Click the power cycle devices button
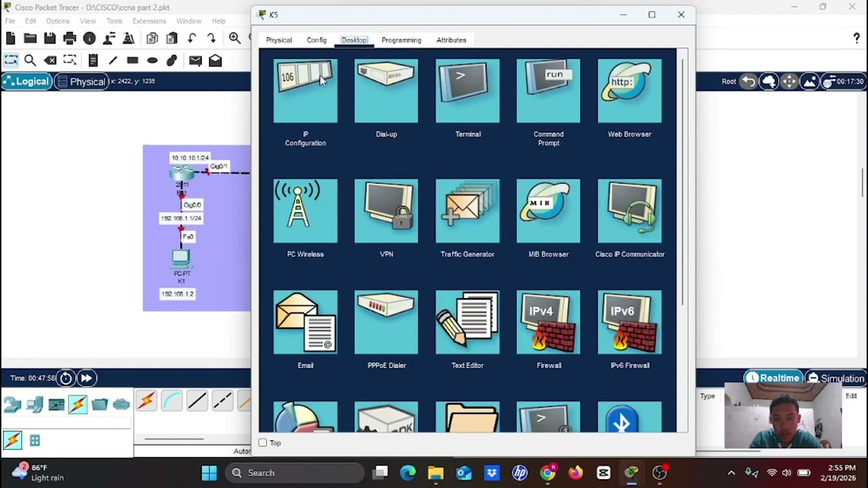Viewport: 868px width, 488px height. click(x=66, y=378)
